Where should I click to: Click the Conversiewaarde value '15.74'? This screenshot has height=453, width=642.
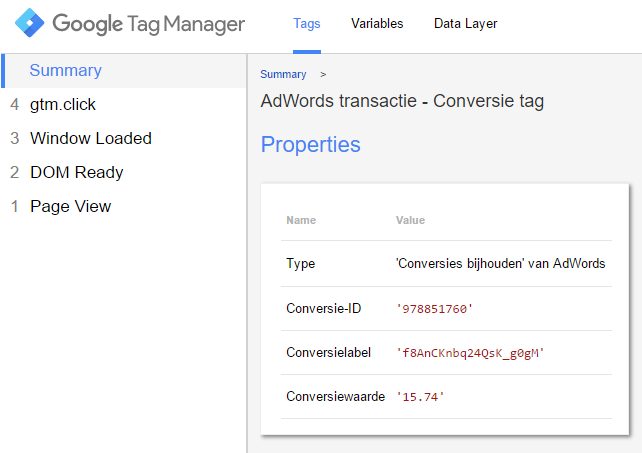click(x=421, y=397)
